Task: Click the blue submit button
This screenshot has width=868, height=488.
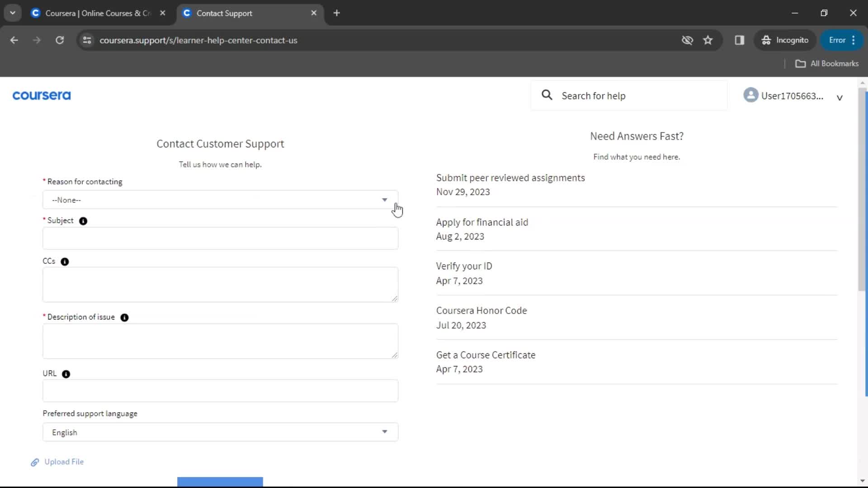Action: (220, 482)
